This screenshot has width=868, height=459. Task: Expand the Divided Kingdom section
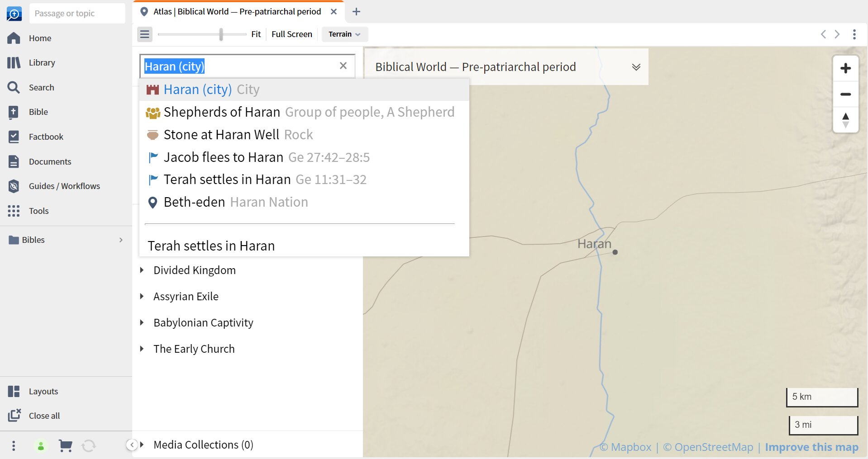click(141, 270)
